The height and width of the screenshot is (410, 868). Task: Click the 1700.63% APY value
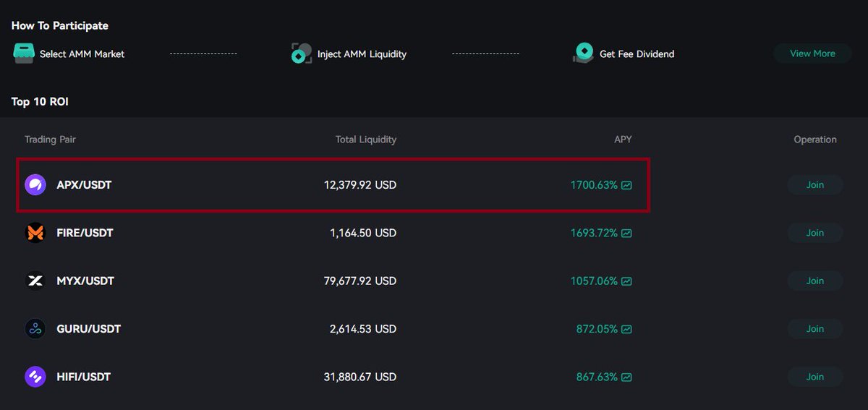coord(594,185)
